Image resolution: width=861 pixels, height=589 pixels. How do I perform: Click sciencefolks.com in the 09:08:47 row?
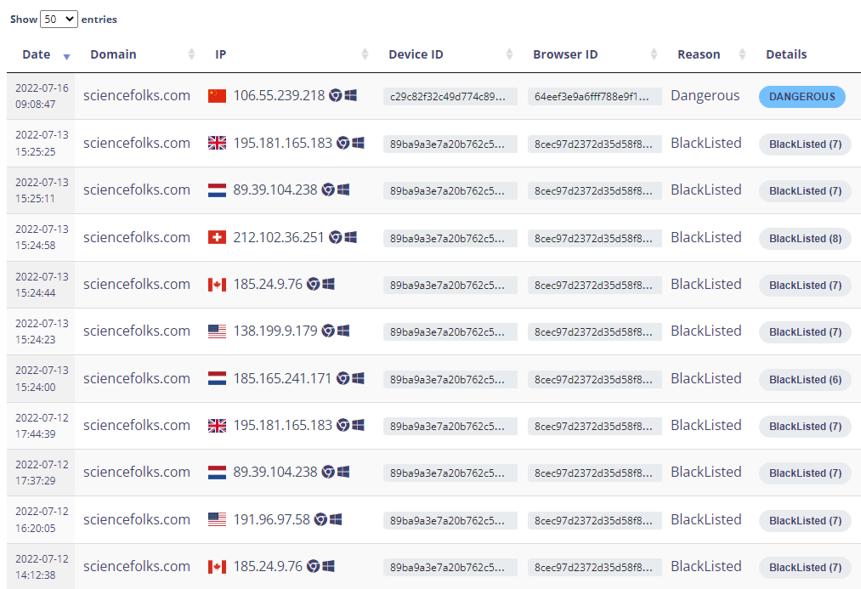pyautogui.click(x=137, y=96)
